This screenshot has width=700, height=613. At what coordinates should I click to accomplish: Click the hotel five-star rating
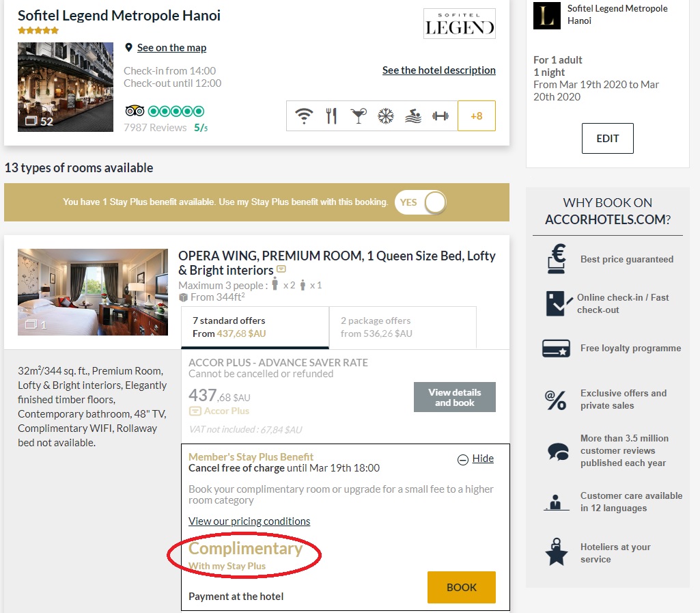pos(38,30)
